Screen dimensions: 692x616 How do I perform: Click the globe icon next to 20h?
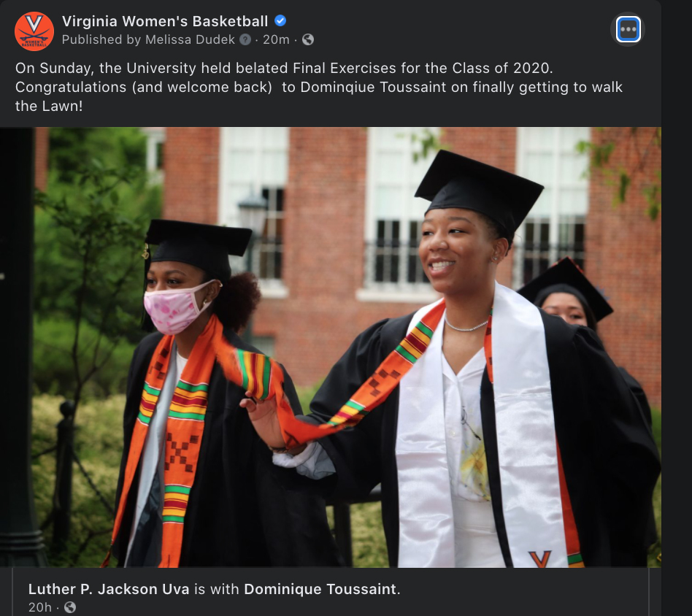(x=70, y=607)
